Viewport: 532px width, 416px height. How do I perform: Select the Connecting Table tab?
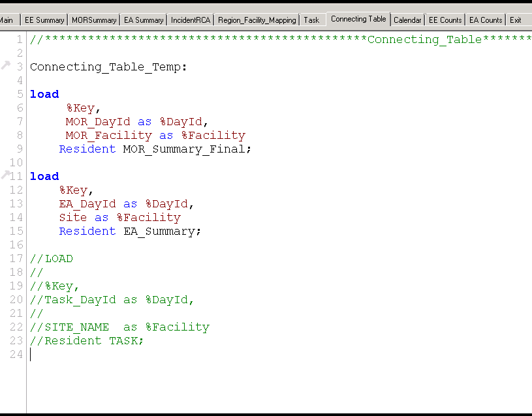(358, 19)
